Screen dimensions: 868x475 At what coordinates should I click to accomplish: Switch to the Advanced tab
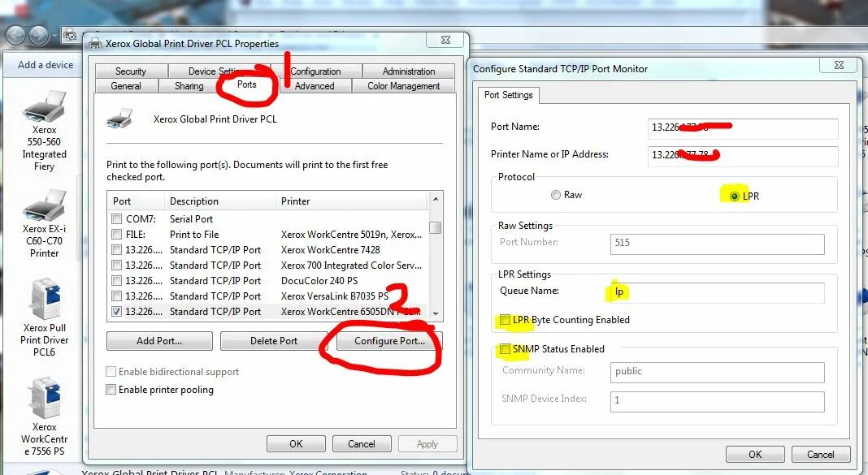pos(315,86)
